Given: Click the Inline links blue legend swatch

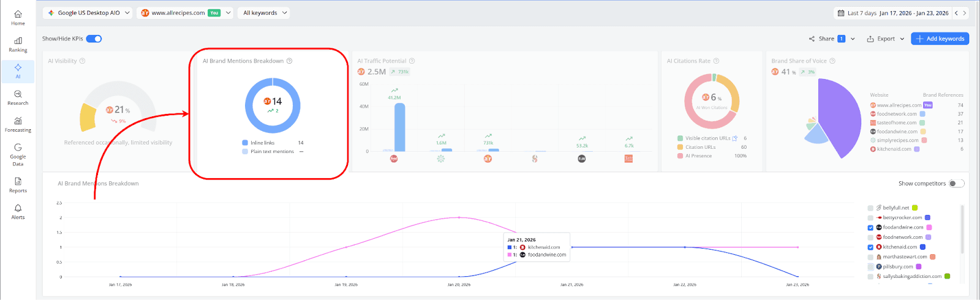Looking at the screenshot, I should coord(245,143).
